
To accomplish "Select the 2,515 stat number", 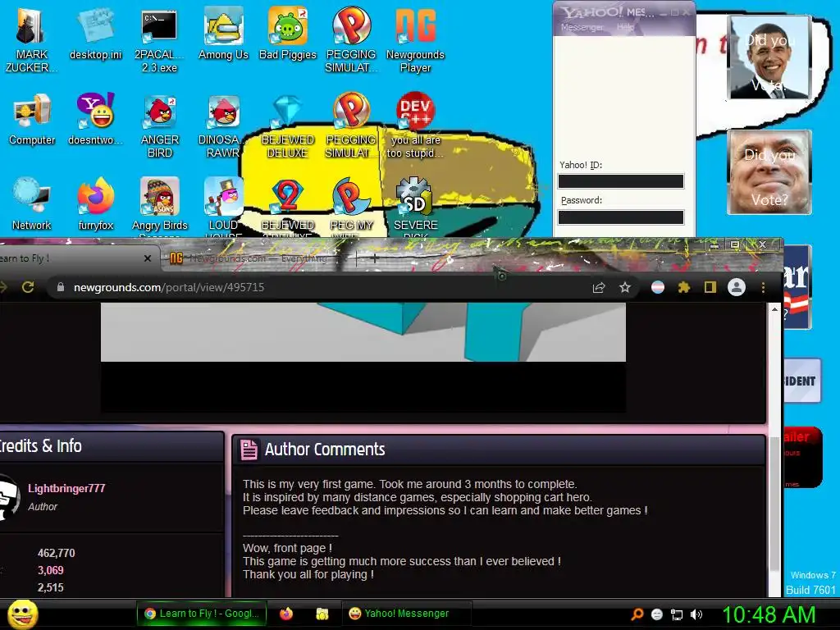I will pyautogui.click(x=50, y=587).
